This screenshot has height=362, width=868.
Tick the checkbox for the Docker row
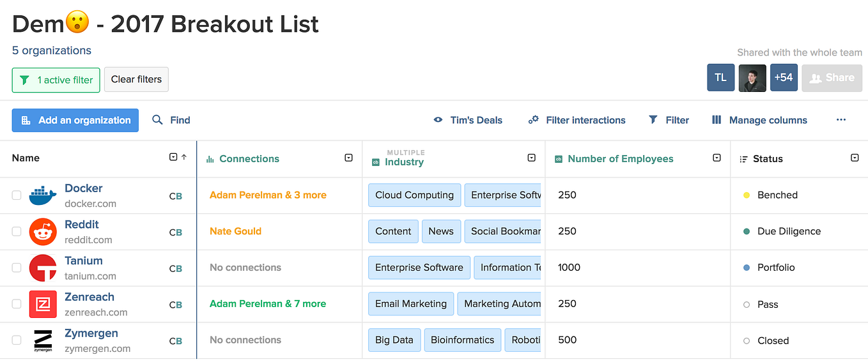click(x=17, y=195)
